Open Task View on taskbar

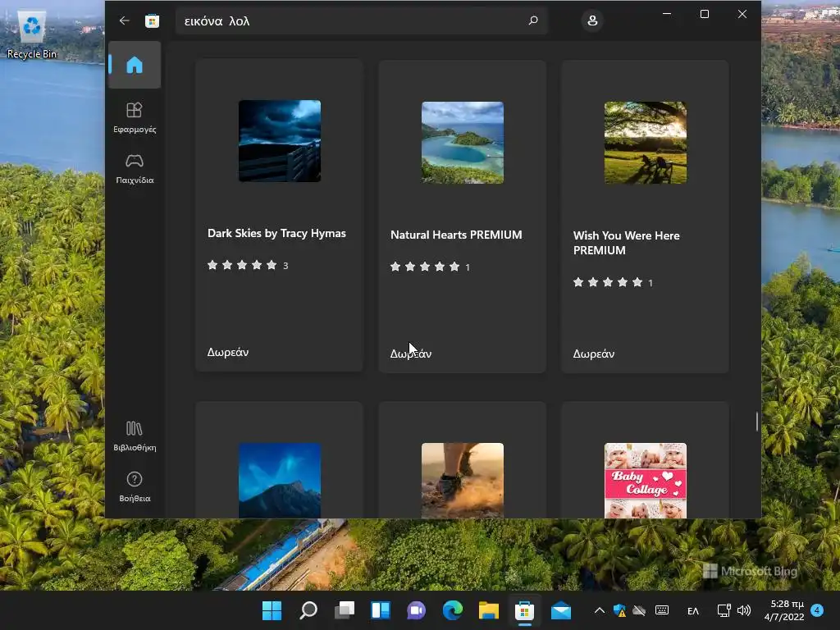[x=345, y=610]
